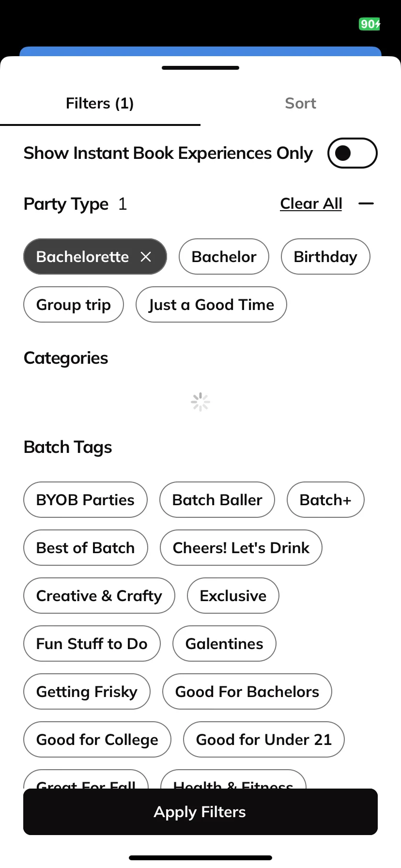This screenshot has height=868, width=401.
Task: Pick the Cheers! Let's Drink tag
Action: pos(241,548)
